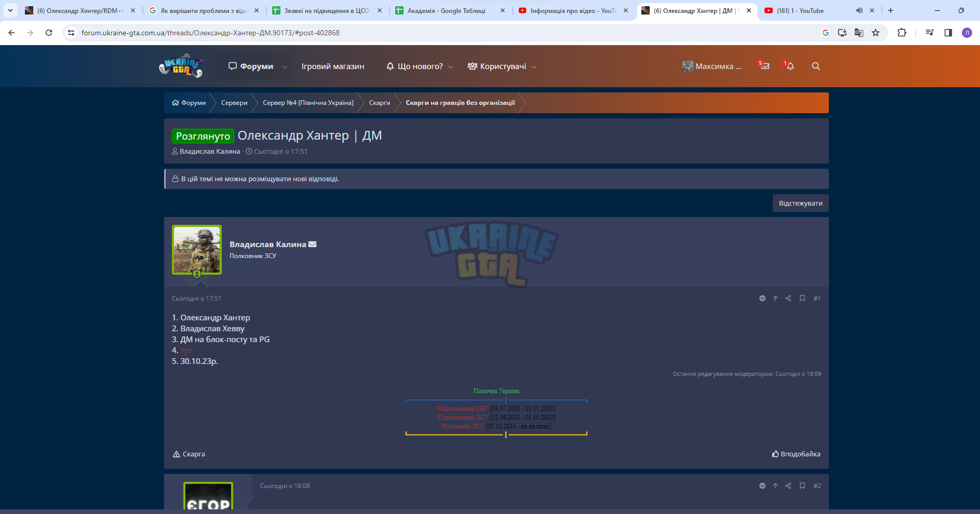Click the Розглянуто thread prefix label

pyautogui.click(x=203, y=136)
